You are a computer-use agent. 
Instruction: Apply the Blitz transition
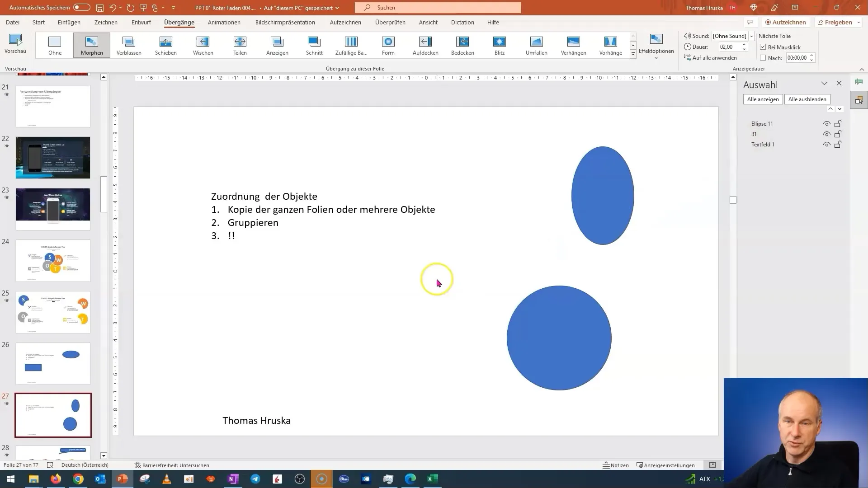click(500, 45)
